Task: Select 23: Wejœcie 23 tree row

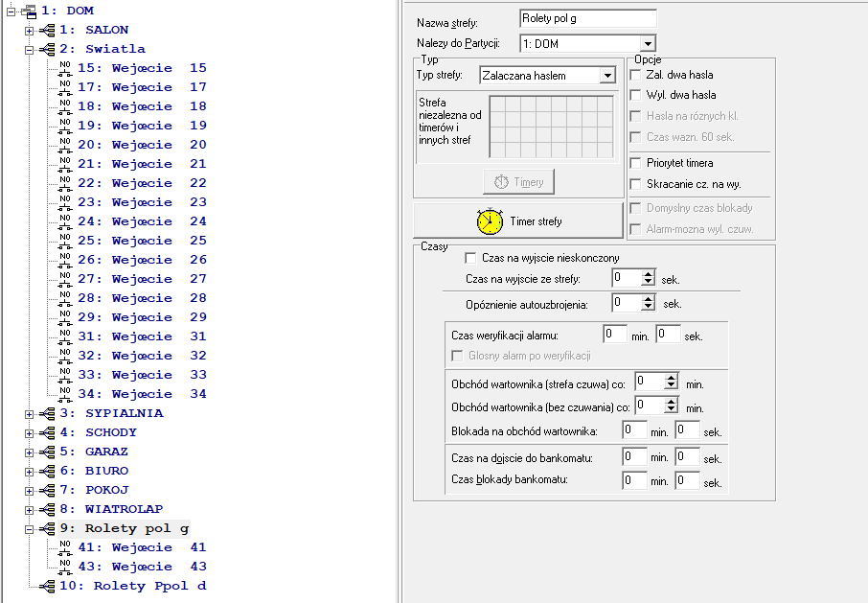Action: pos(142,202)
